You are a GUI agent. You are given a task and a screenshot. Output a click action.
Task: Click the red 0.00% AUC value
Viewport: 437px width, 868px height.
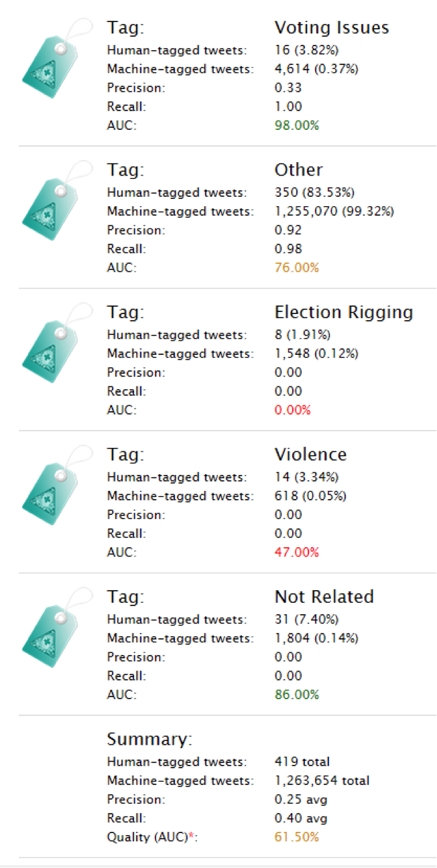(293, 410)
